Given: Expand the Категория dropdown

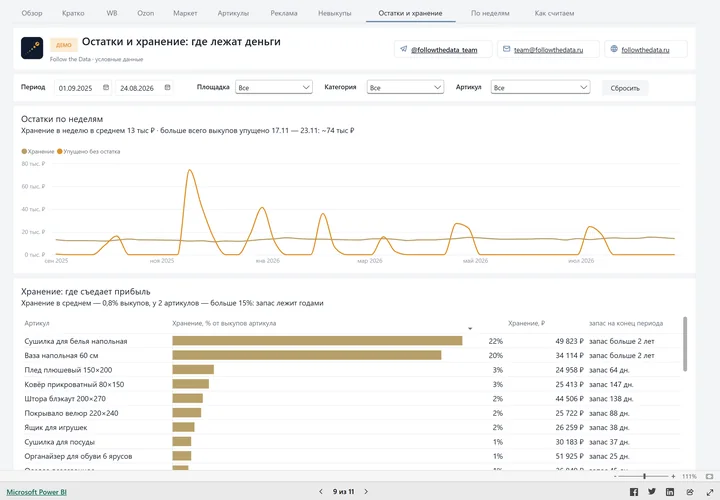Looking at the screenshot, I should coord(405,87).
